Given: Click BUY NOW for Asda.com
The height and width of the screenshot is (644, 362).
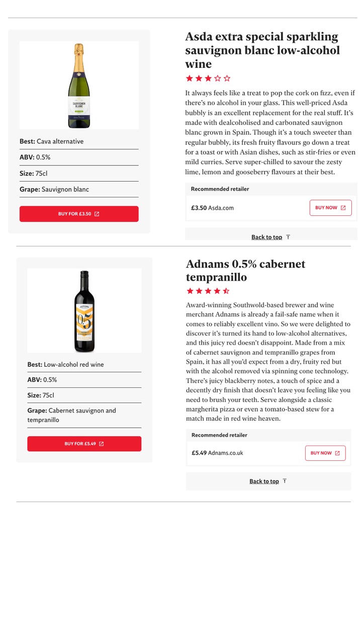Looking at the screenshot, I should click(x=330, y=208).
